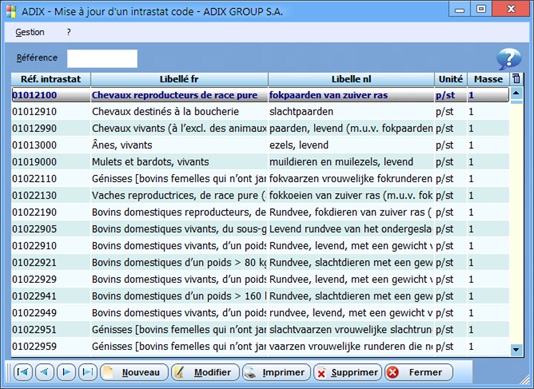The width and height of the screenshot is (534, 389).
Task: Select code 01022951 row
Action: 260,330
